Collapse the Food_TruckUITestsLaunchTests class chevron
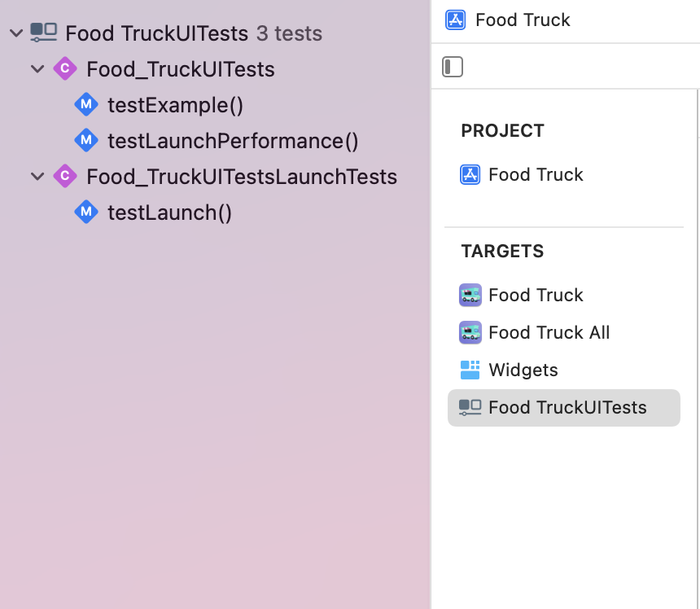 (37, 177)
